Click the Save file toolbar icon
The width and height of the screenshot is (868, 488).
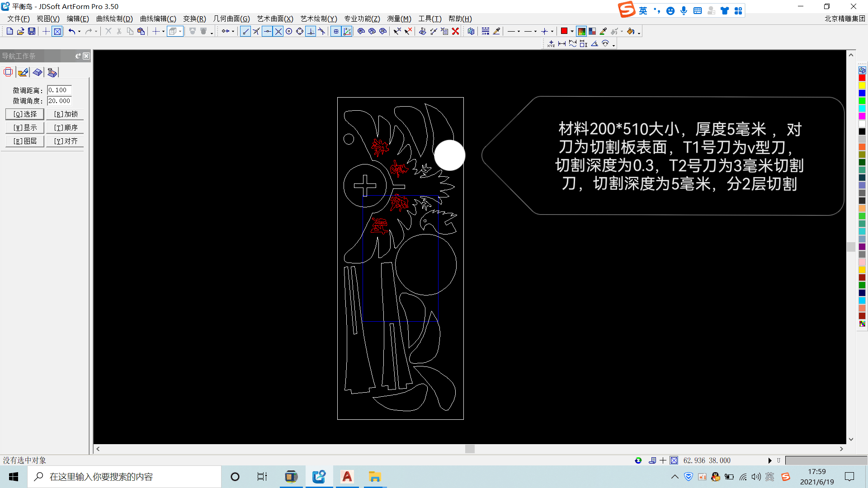(32, 31)
